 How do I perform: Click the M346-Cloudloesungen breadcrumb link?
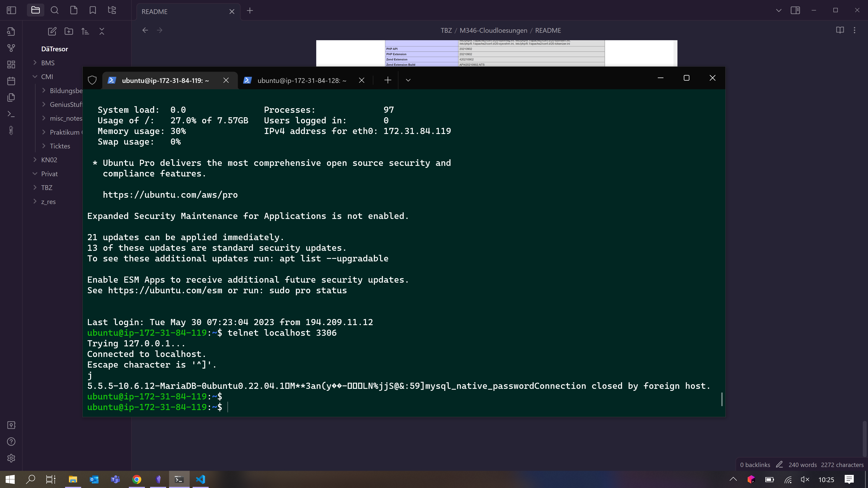click(493, 30)
